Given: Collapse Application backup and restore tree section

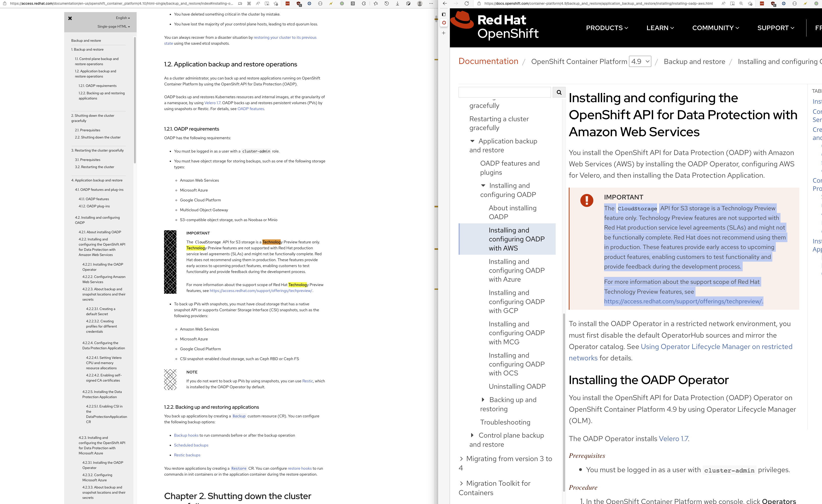Looking at the screenshot, I should pos(472,141).
